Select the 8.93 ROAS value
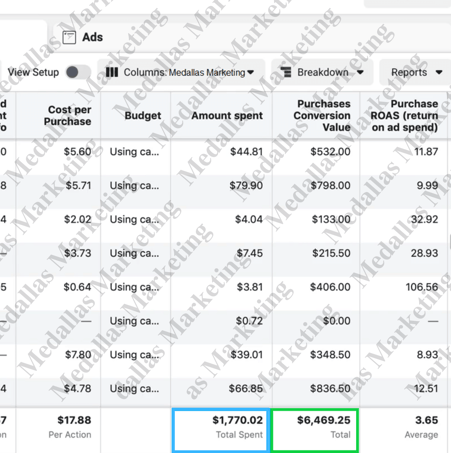The height and width of the screenshot is (453, 451). (x=427, y=355)
